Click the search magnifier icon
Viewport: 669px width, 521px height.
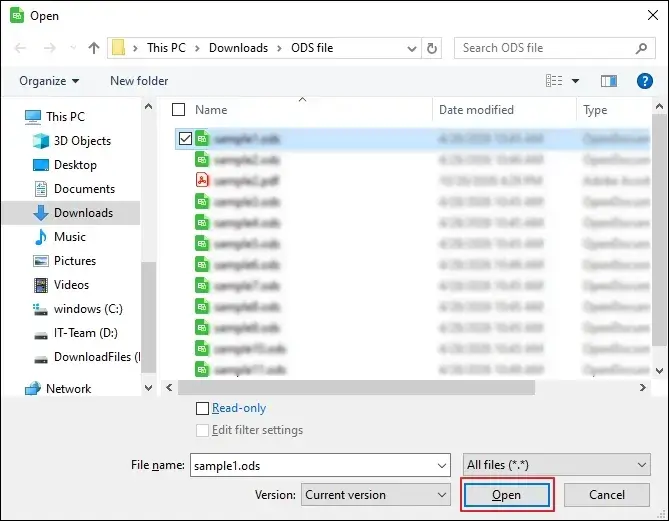(x=641, y=48)
